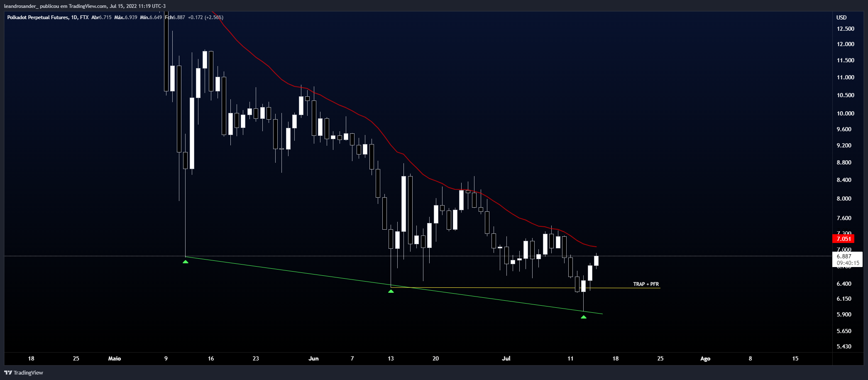
Task: Click the 09:40:15 candle countdown
Action: click(x=848, y=263)
